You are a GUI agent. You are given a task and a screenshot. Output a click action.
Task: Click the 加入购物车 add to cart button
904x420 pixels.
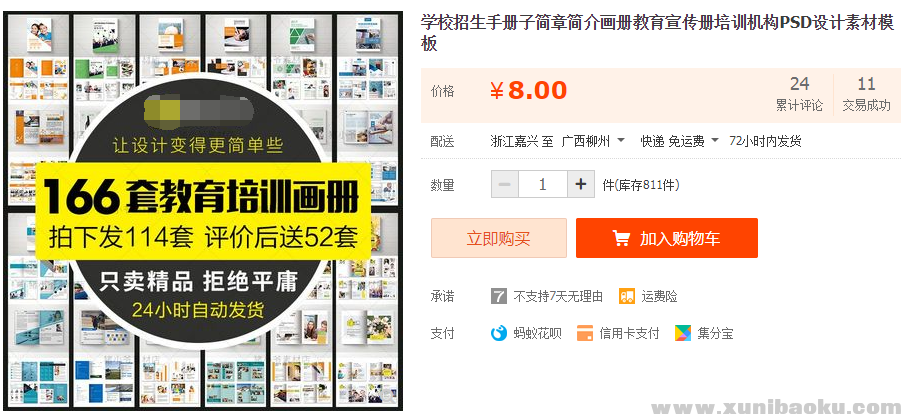666,238
